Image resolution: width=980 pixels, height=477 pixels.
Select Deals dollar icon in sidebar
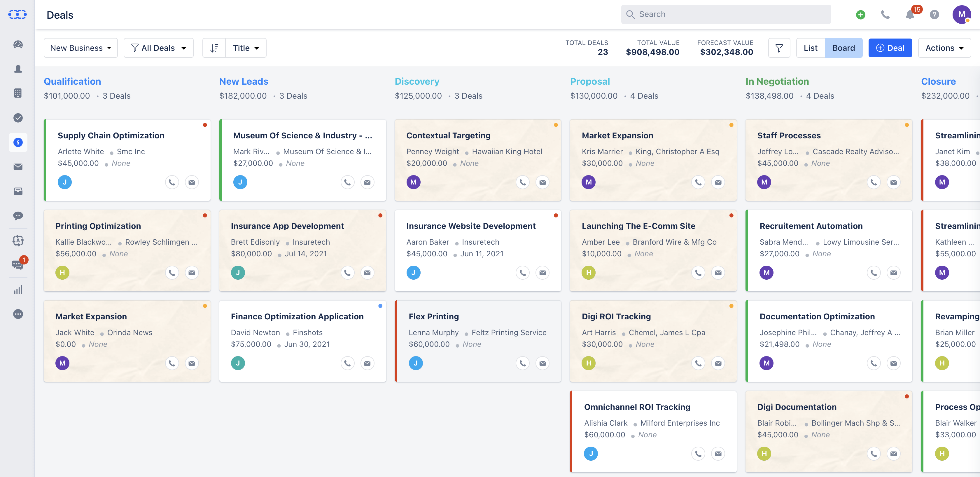point(18,142)
